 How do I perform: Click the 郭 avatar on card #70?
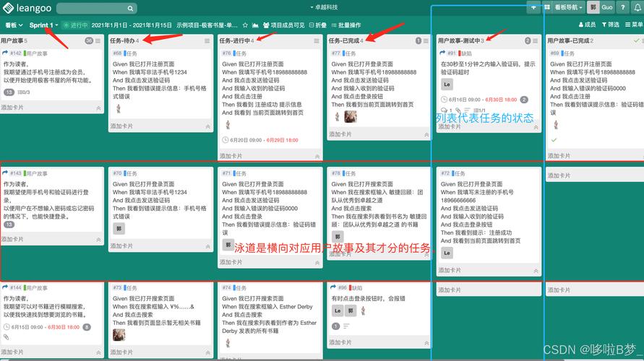coord(119,228)
